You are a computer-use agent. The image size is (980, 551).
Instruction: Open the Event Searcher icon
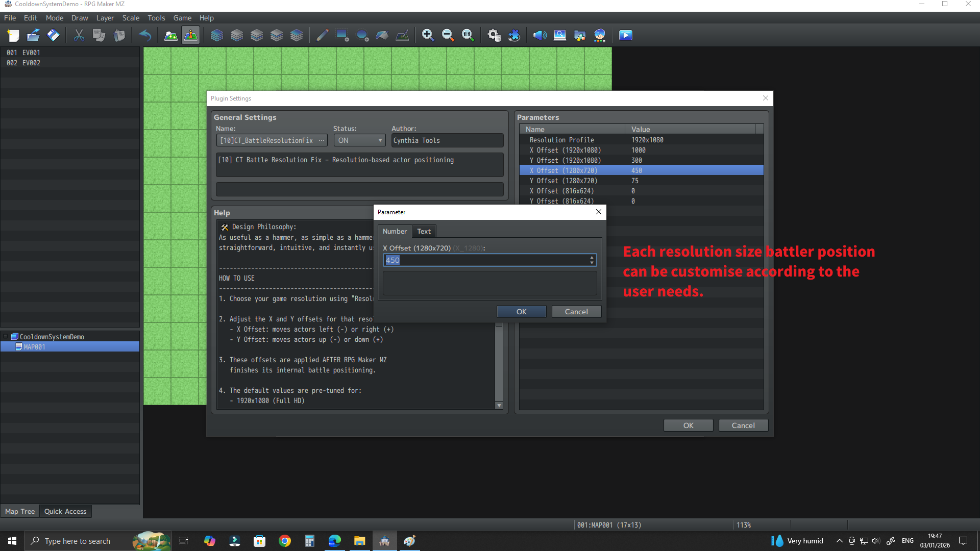[x=560, y=35]
